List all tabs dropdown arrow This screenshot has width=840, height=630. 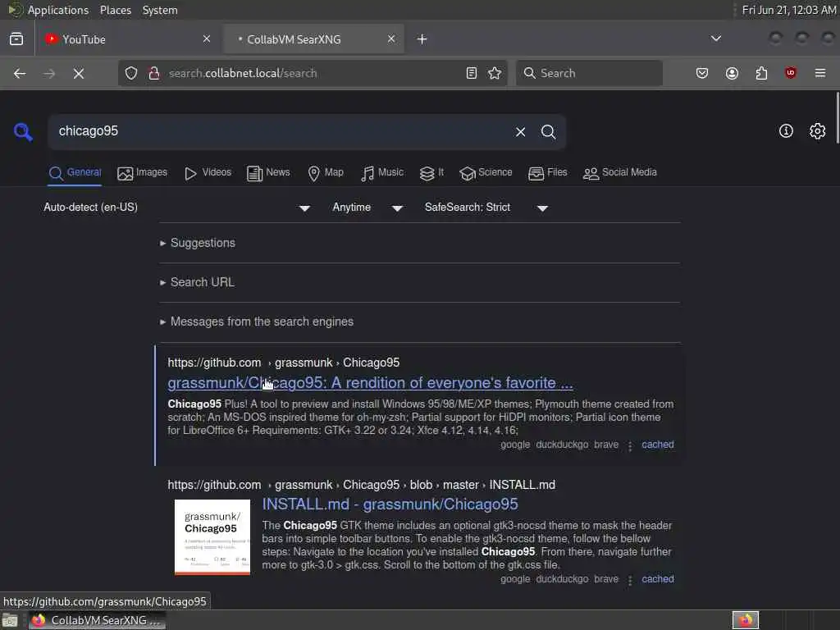[715, 39]
